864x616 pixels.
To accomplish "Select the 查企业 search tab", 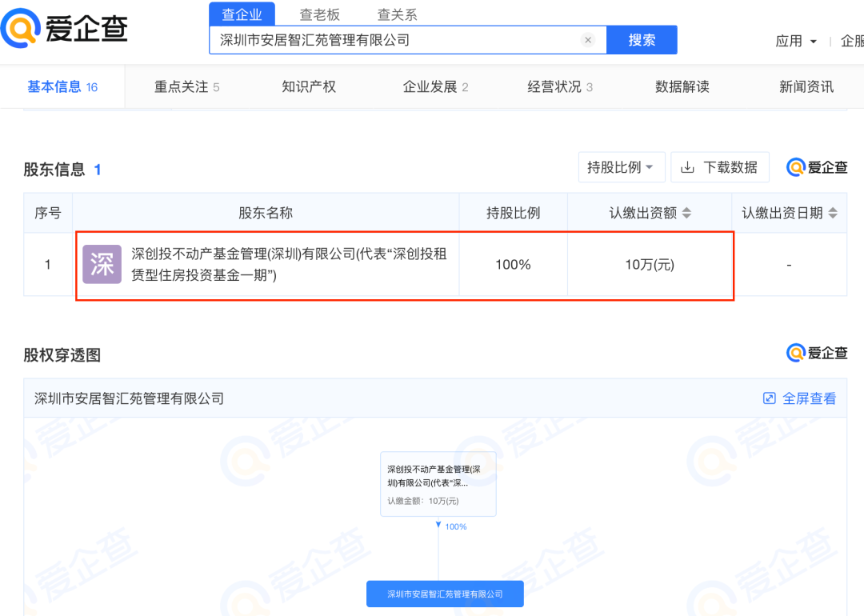I will click(x=242, y=14).
